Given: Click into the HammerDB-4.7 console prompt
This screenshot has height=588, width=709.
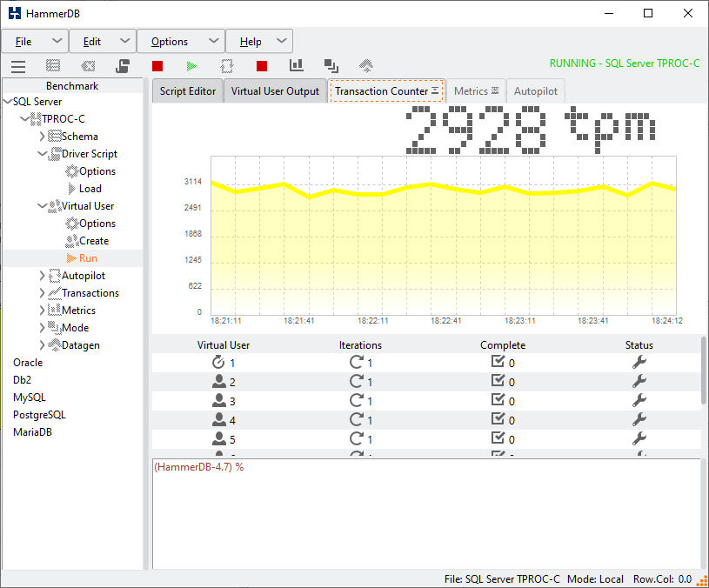Looking at the screenshot, I should pos(426,514).
